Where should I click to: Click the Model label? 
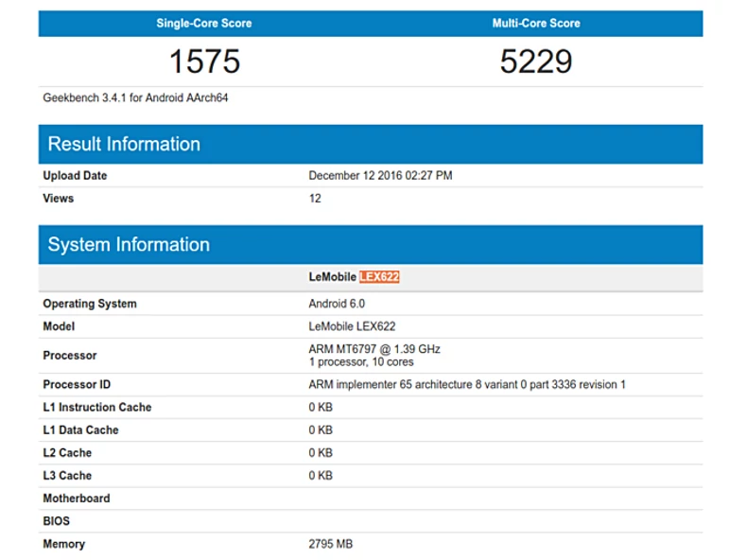59,326
